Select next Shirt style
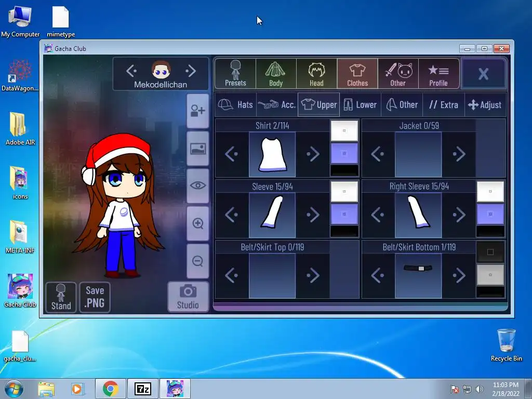 313,154
